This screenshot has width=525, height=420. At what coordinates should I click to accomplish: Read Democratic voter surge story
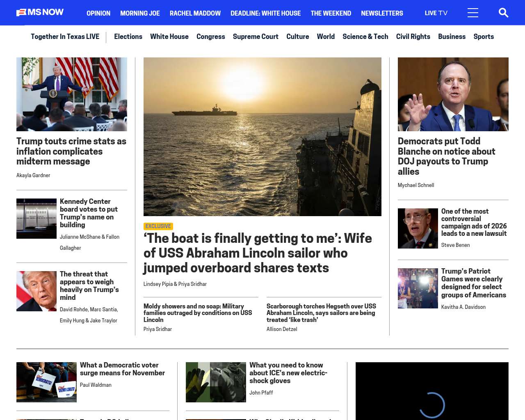pyautogui.click(x=122, y=369)
